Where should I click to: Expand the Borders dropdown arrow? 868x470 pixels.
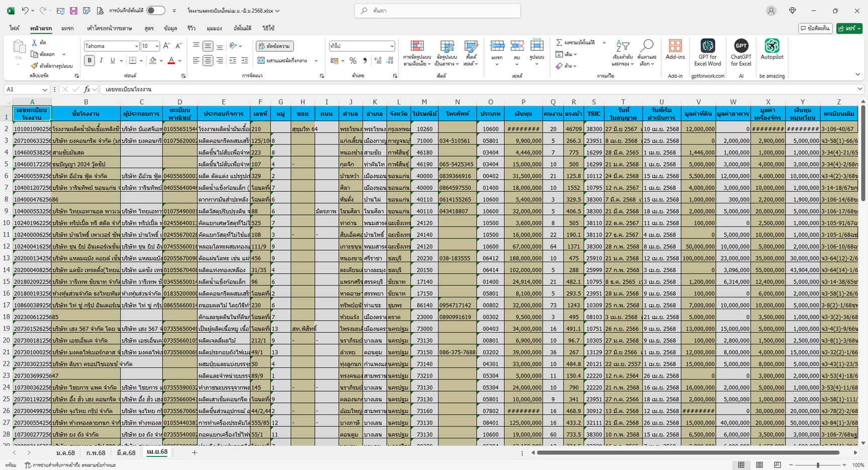coord(141,61)
